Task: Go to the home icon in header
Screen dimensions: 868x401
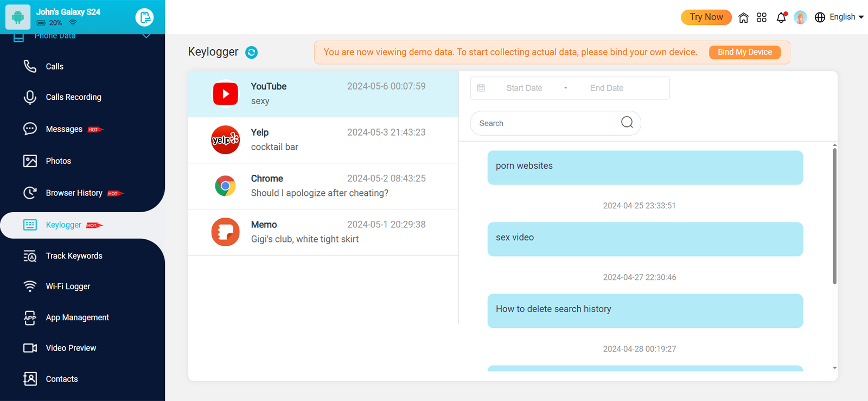Action: [743, 17]
